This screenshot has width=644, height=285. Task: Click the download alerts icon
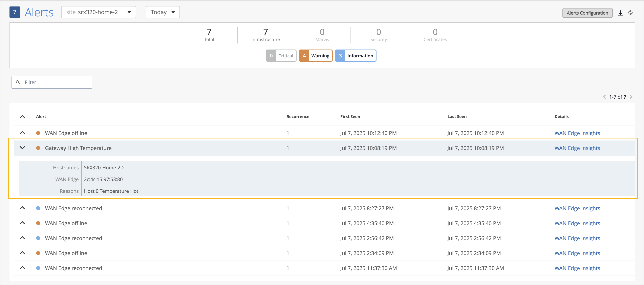620,13
